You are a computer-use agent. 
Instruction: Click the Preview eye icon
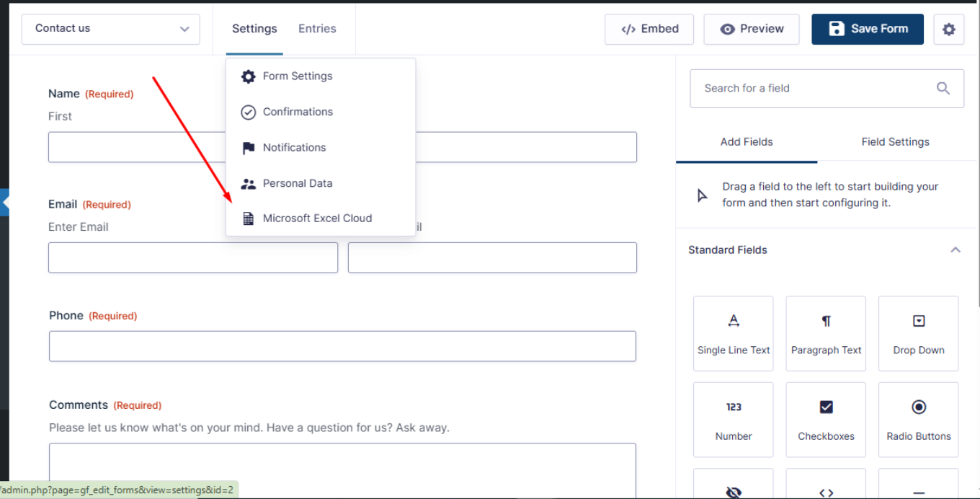[728, 30]
